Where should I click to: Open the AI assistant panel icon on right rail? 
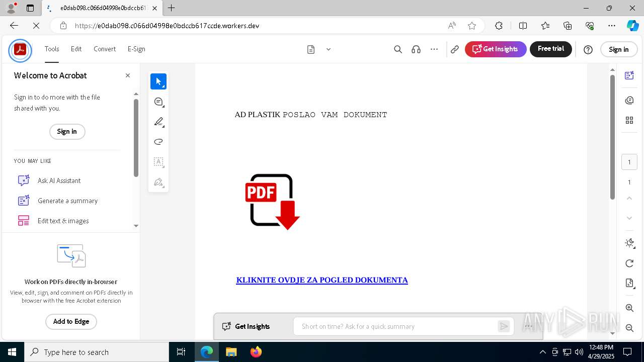629,75
